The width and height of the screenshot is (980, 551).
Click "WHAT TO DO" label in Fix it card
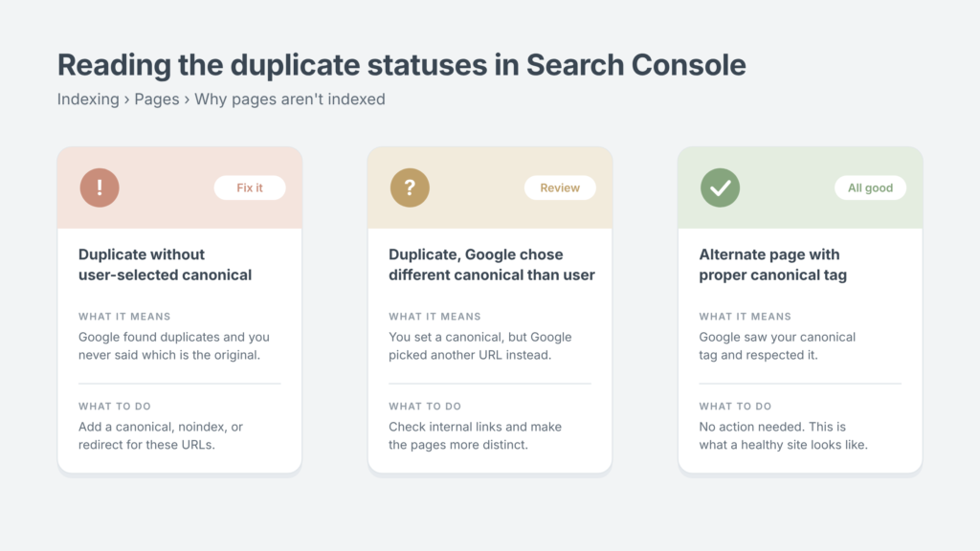[x=115, y=406]
